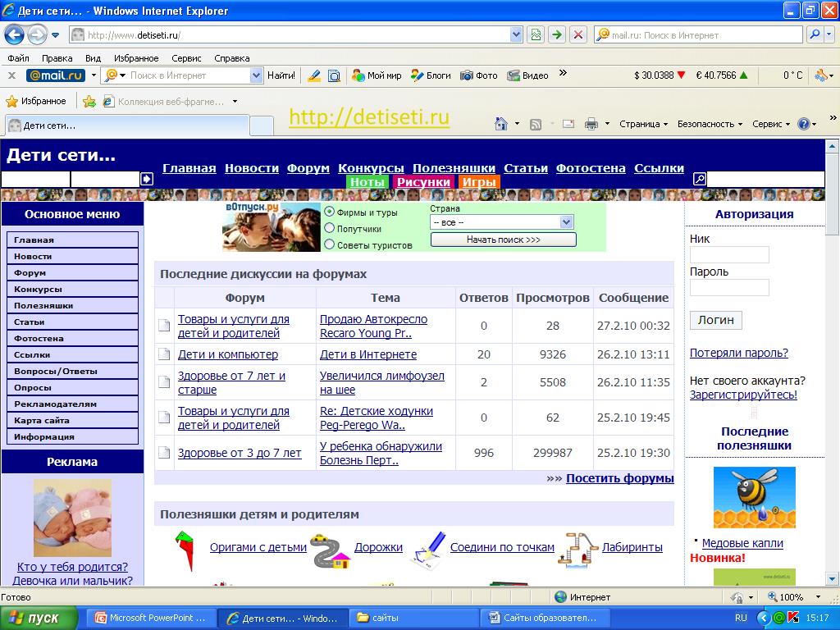Click the Найти! button in Mail.ru toolbar
Viewport: 840px width, 630px height.
coord(281,75)
